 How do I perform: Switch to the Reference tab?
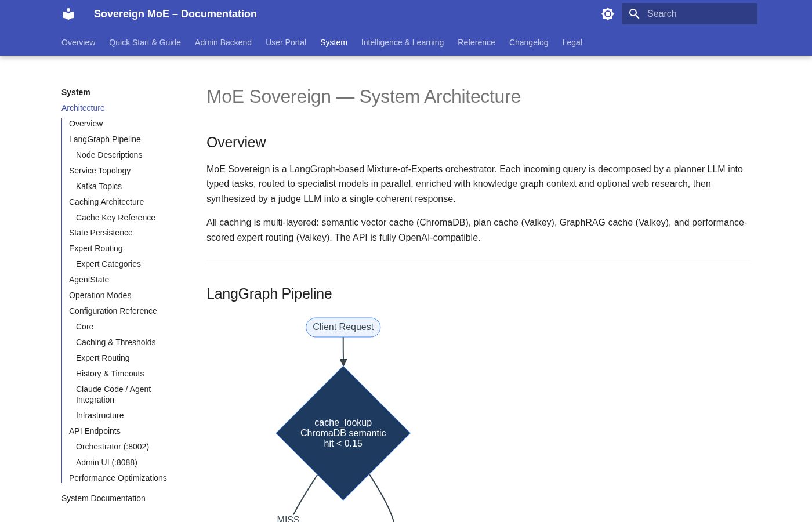pos(476,42)
